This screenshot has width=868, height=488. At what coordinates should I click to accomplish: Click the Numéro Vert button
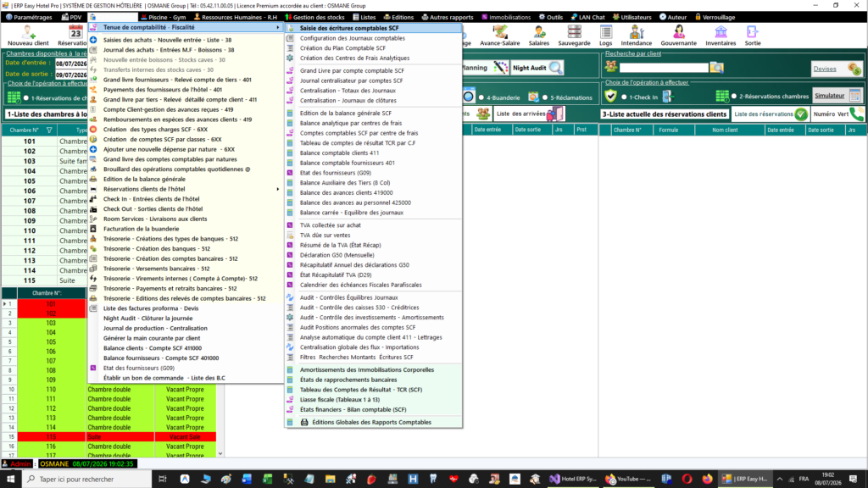pos(837,114)
